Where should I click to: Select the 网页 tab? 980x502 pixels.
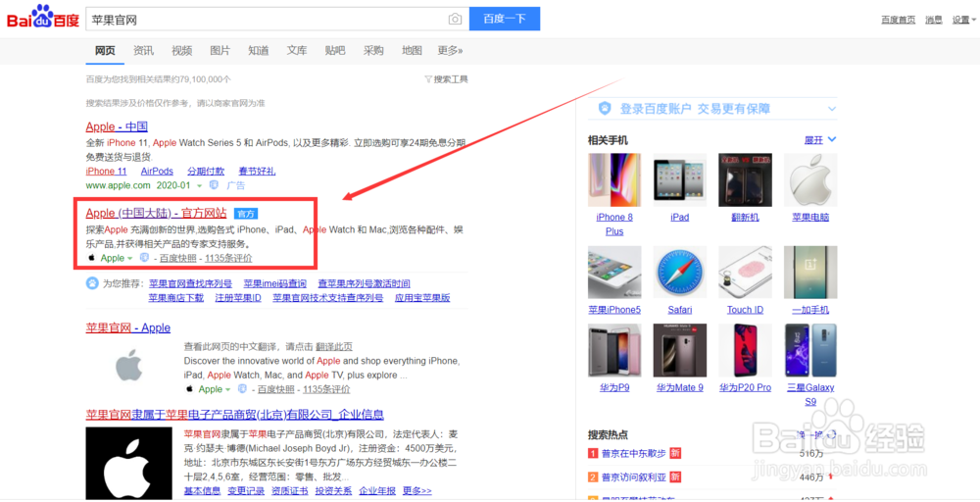[x=105, y=51]
